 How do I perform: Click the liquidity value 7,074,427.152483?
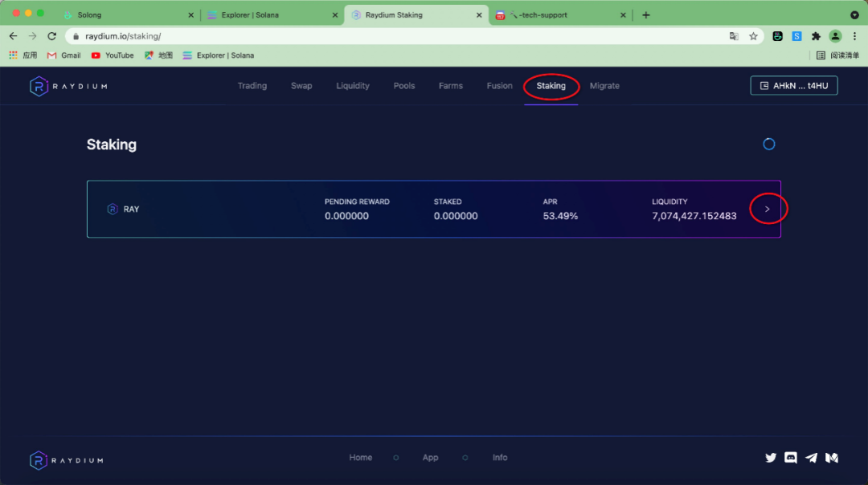(x=694, y=216)
